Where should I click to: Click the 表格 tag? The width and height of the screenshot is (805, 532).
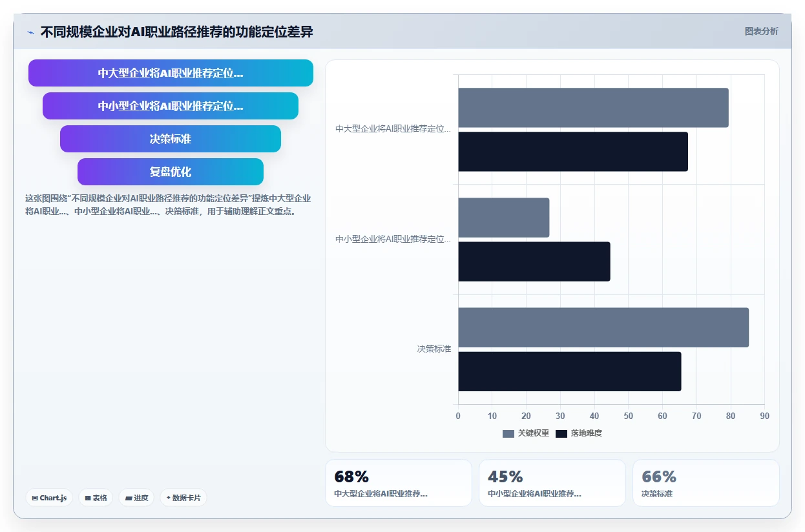96,498
